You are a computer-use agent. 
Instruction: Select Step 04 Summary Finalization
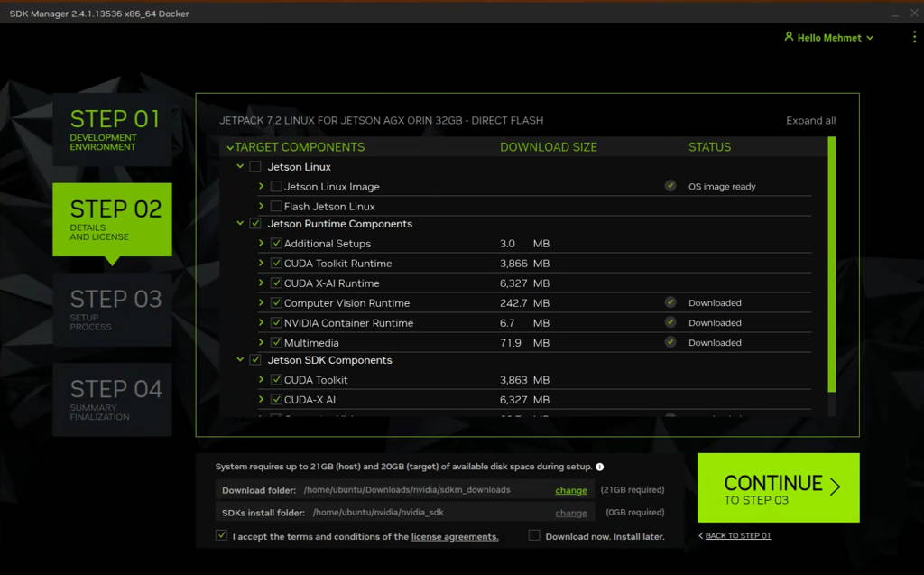(112, 399)
